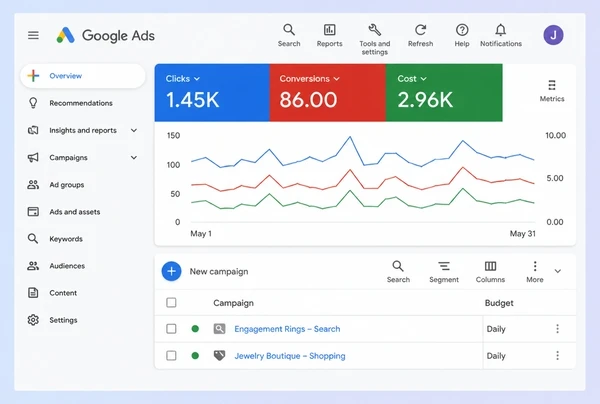Open row options for Jewelry Boutique – Shopping
Image resolution: width=600 pixels, height=404 pixels.
[x=558, y=356]
